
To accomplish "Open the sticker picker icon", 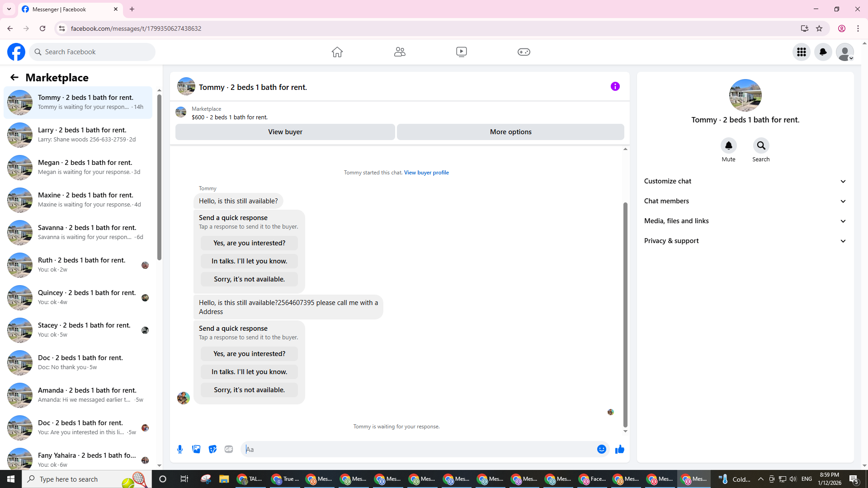I will 212,449.
